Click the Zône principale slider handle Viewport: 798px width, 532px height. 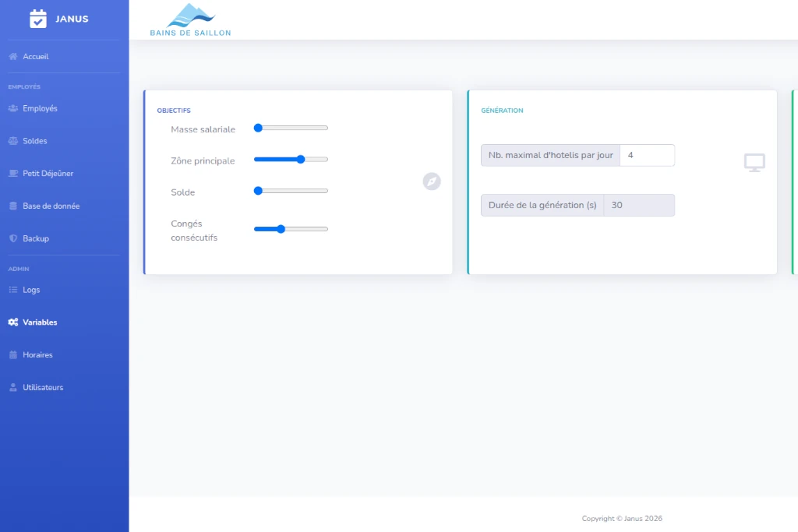coord(301,160)
